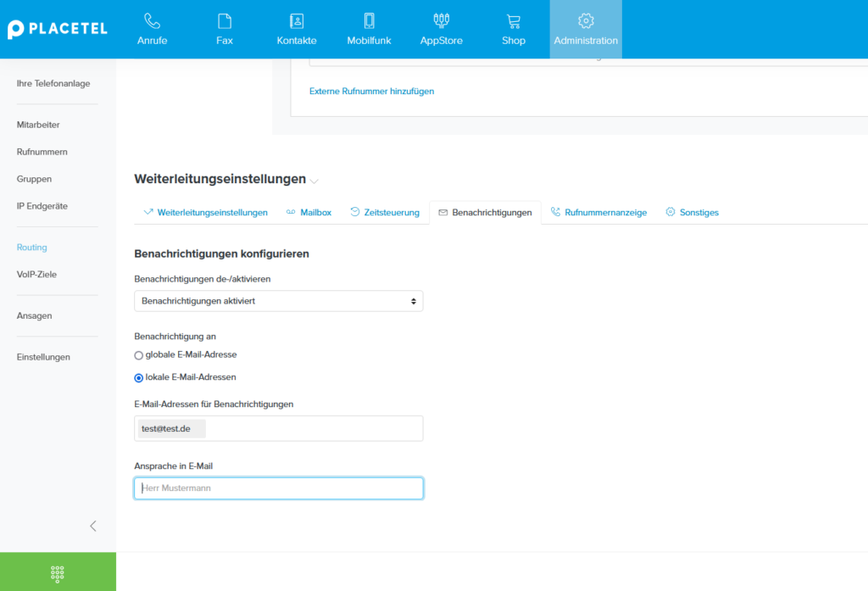Open Administration via gear icon
868x591 pixels.
pyautogui.click(x=586, y=21)
